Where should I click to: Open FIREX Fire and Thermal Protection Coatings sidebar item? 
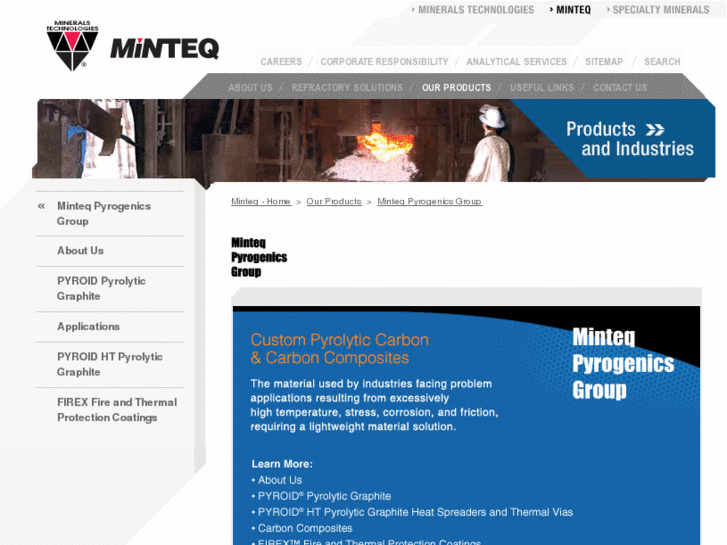[117, 410]
